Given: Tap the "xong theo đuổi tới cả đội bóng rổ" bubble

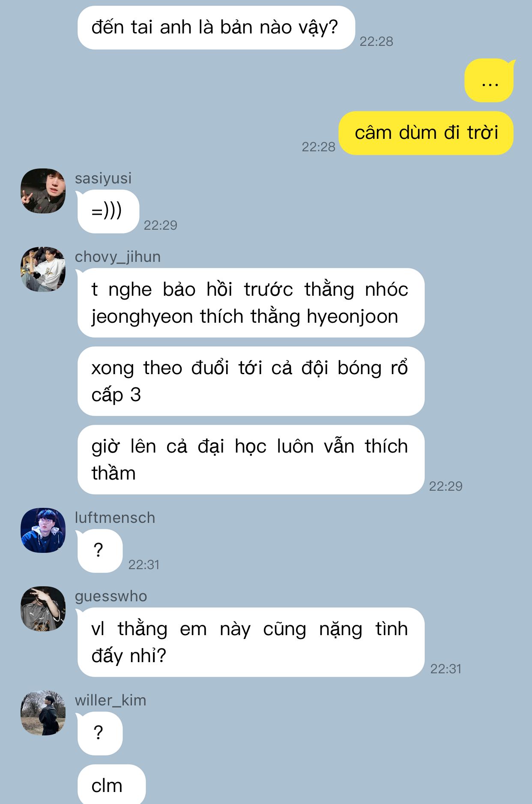Looking at the screenshot, I should coord(251,381).
